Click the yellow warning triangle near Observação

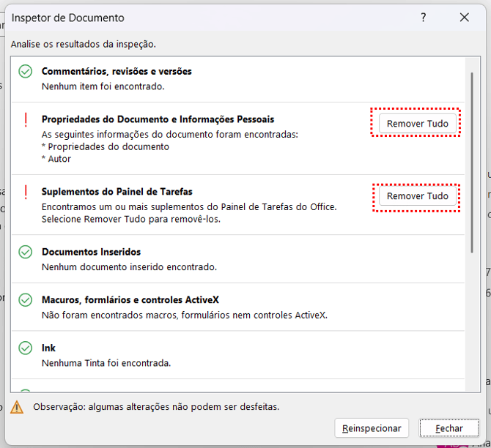pyautogui.click(x=17, y=407)
